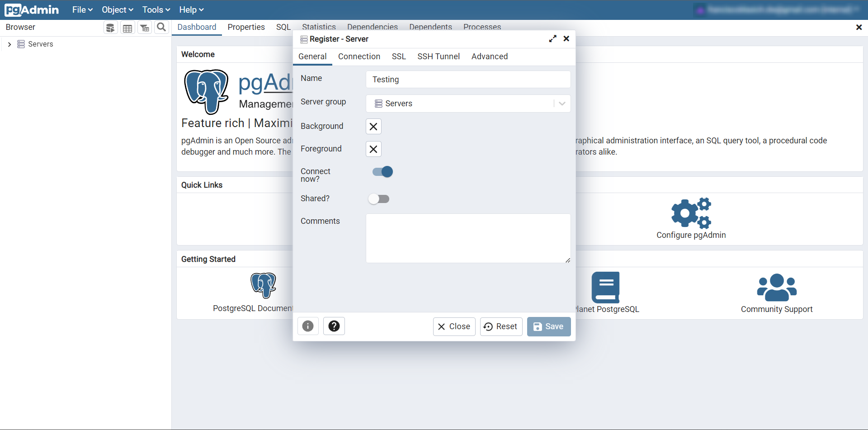The image size is (868, 430).
Task: Maximize the Register - Server dialog
Action: point(552,39)
